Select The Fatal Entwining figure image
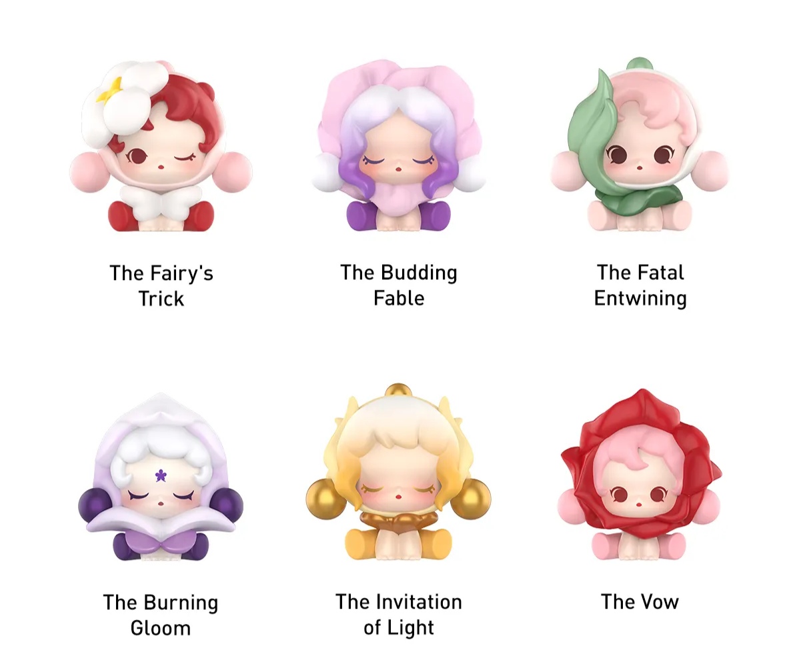 click(639, 145)
